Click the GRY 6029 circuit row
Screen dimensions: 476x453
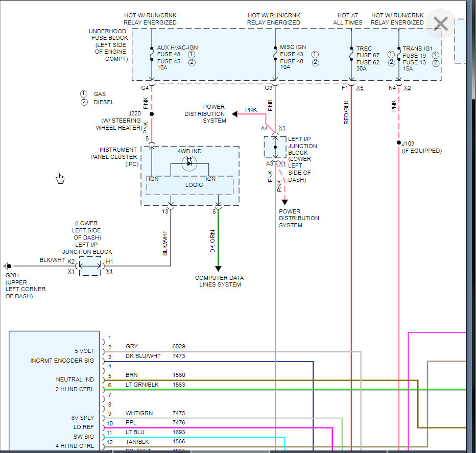click(155, 346)
